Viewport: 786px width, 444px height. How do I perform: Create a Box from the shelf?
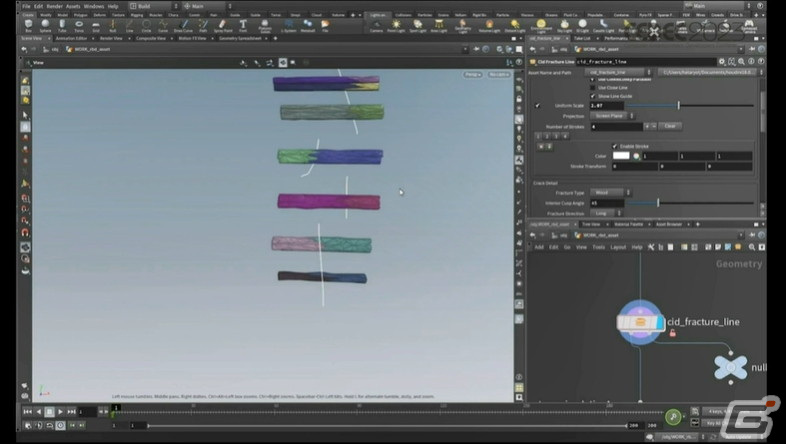coord(28,25)
